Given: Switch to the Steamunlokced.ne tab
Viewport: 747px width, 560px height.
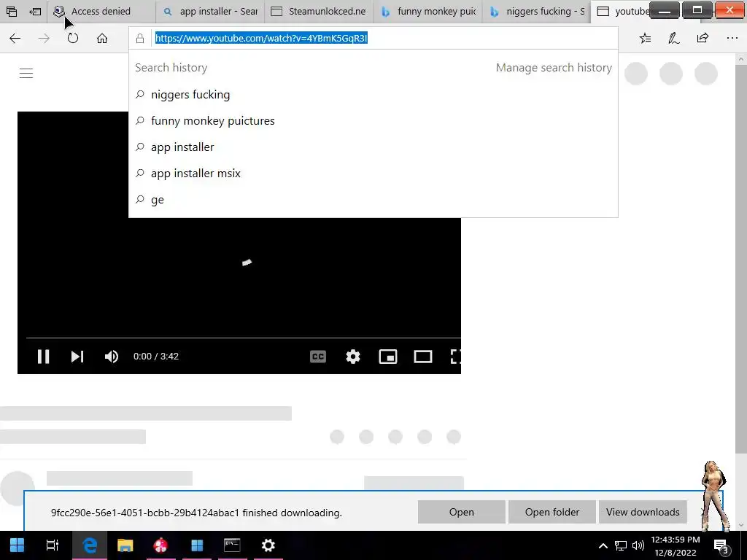Looking at the screenshot, I should 318,11.
